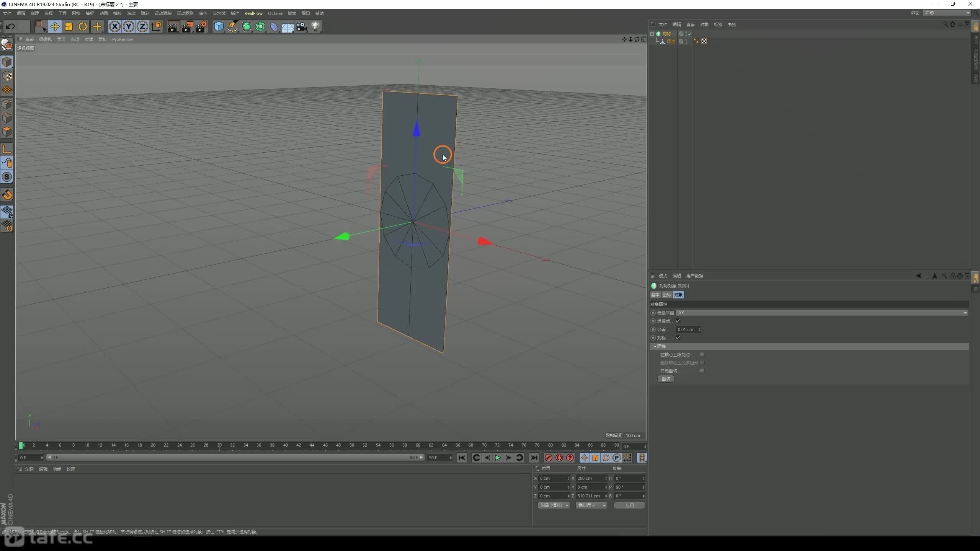Switch to Polygons mode
980x551 pixels.
pyautogui.click(x=7, y=132)
